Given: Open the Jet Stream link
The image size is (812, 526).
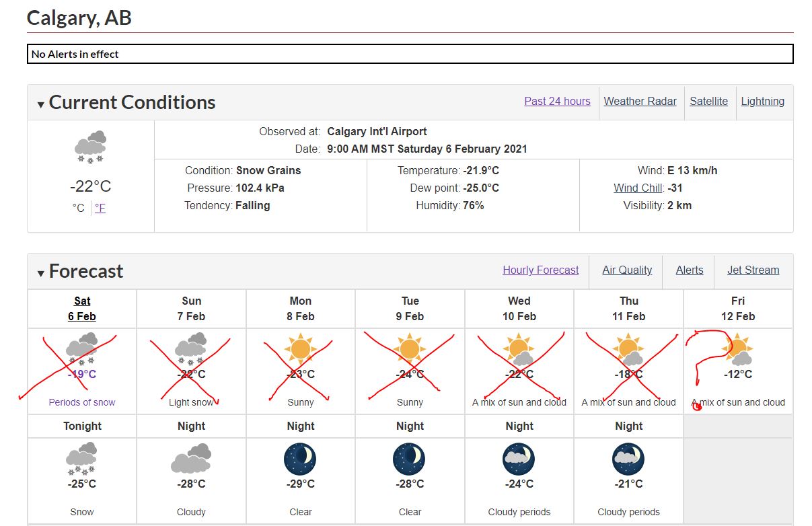Looking at the screenshot, I should (753, 270).
